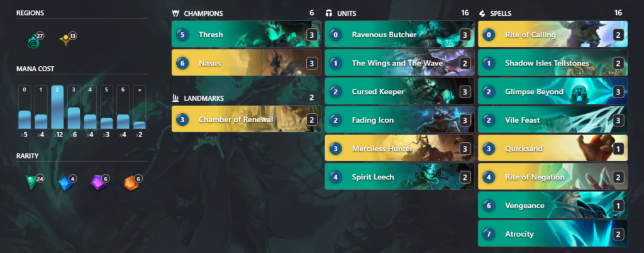
Task: Click the Shurima region icon
Action: 65,41
